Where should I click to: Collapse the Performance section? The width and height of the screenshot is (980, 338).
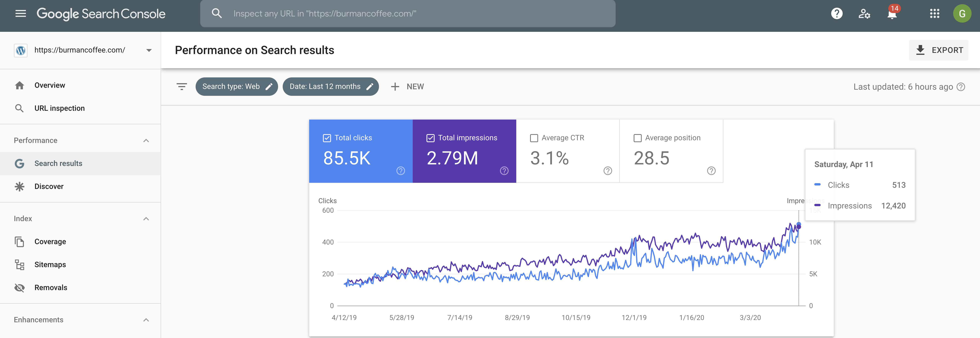(x=146, y=141)
